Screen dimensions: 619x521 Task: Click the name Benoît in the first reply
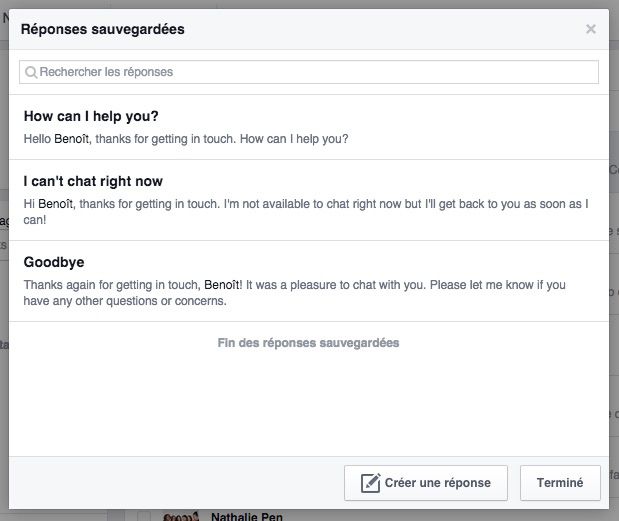tap(73, 139)
